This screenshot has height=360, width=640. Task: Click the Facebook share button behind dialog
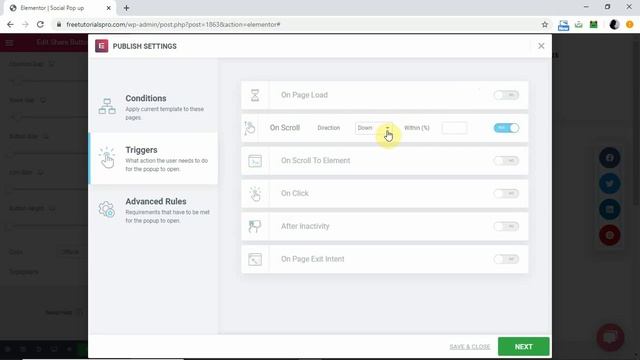pyautogui.click(x=609, y=158)
